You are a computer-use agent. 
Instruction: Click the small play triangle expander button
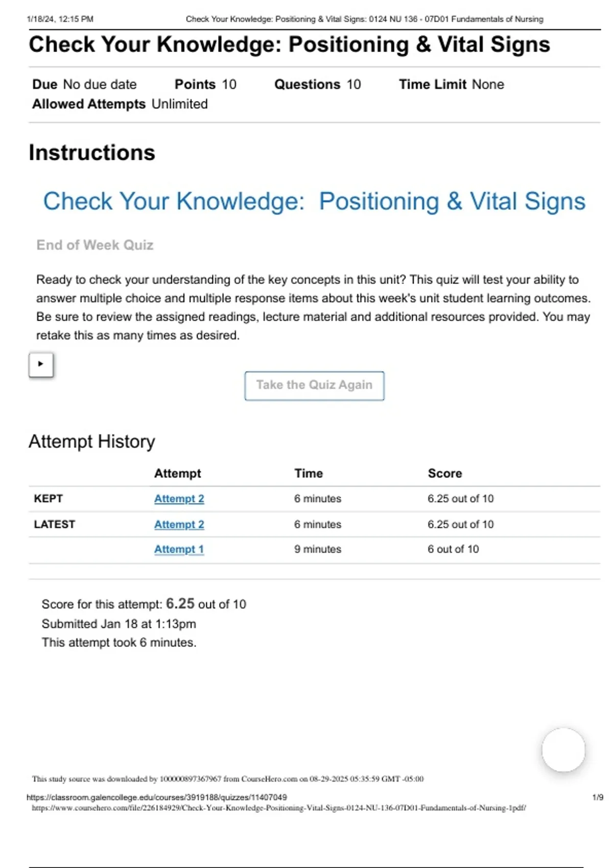[x=41, y=365]
